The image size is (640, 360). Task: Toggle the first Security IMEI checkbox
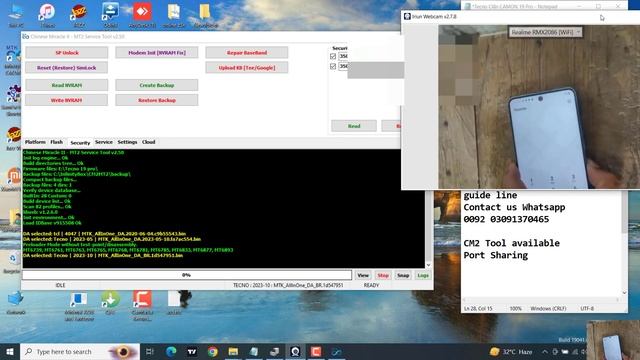[x=333, y=56]
